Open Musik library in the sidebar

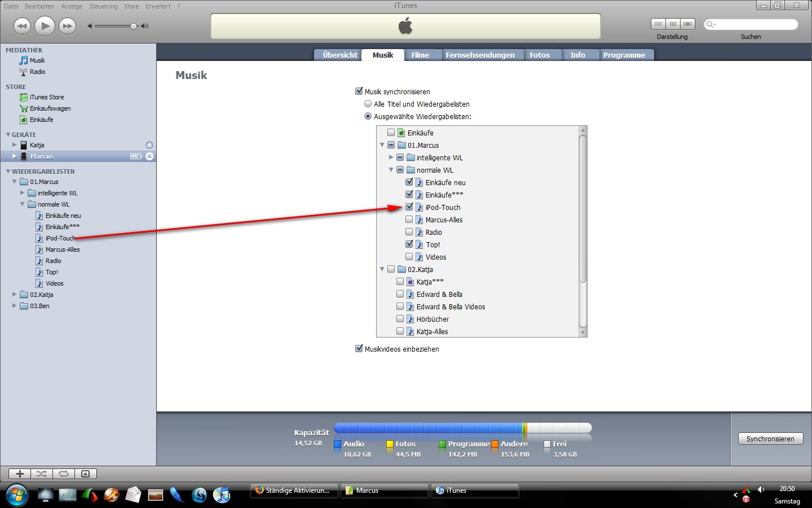click(x=37, y=60)
